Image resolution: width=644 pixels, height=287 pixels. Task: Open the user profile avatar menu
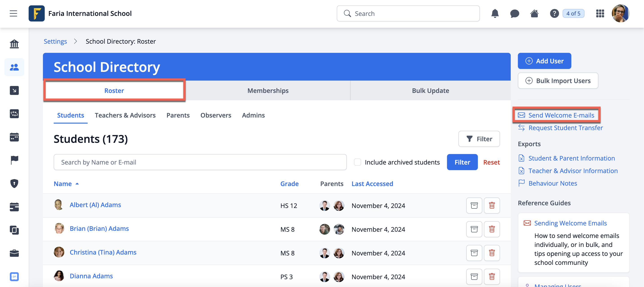[x=620, y=13]
